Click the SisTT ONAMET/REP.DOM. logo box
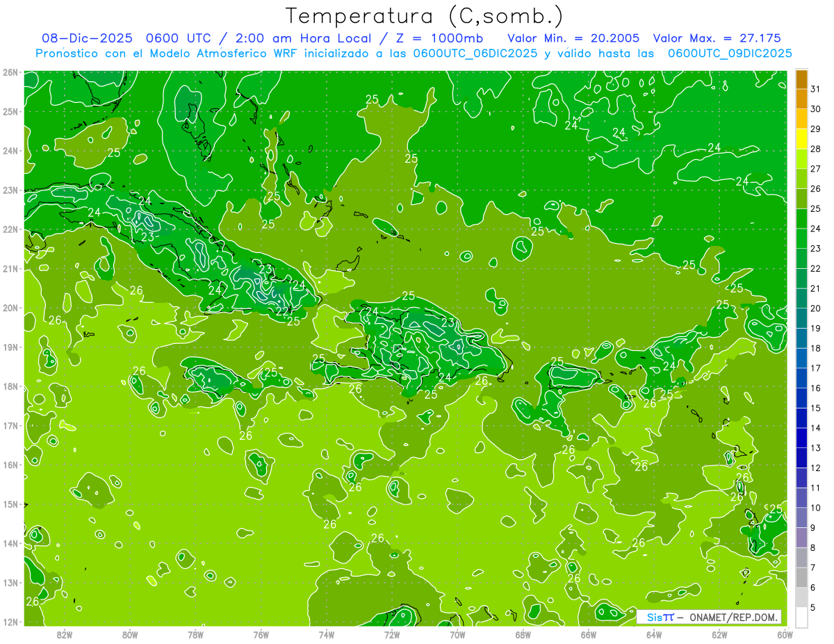Screen dimensions: 834x644 point(708,617)
